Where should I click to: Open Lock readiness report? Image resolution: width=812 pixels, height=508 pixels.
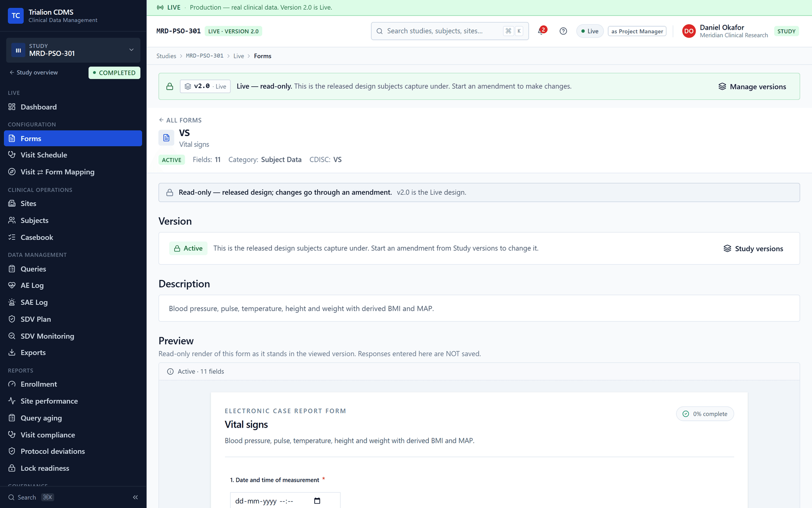coord(73,468)
